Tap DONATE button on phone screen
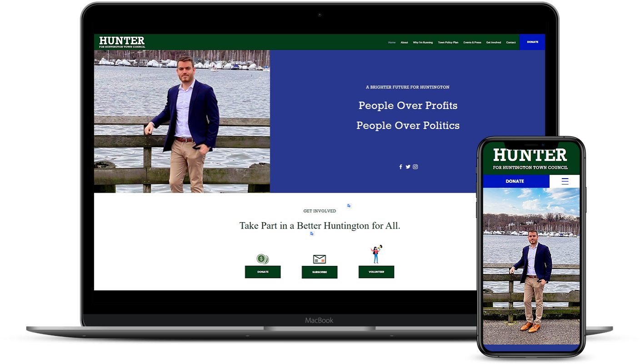Viewport: 640px width, 364px height. [516, 181]
